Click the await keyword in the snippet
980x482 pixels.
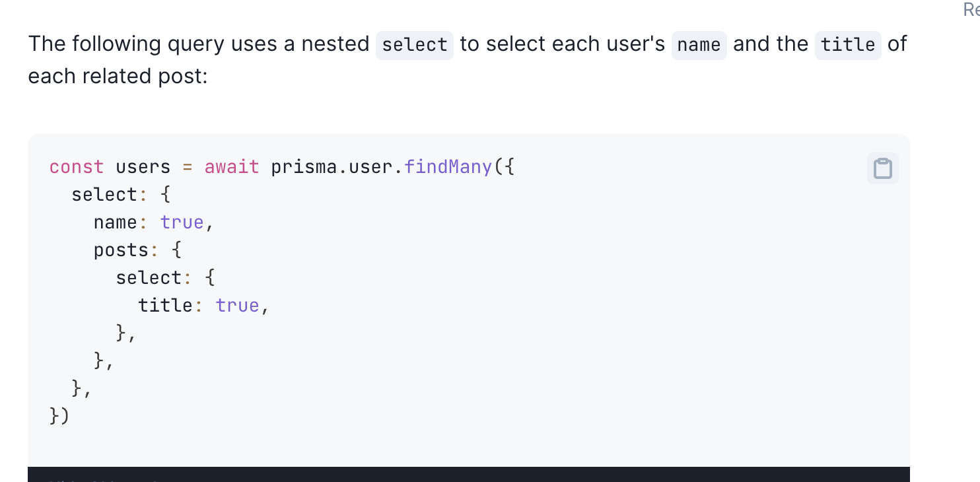(231, 167)
